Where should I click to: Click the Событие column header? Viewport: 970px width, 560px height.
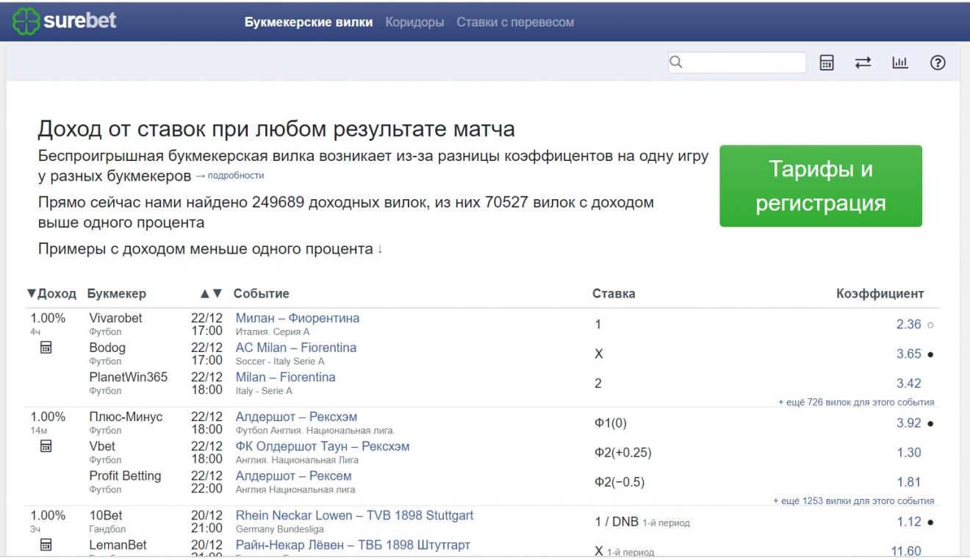(262, 294)
